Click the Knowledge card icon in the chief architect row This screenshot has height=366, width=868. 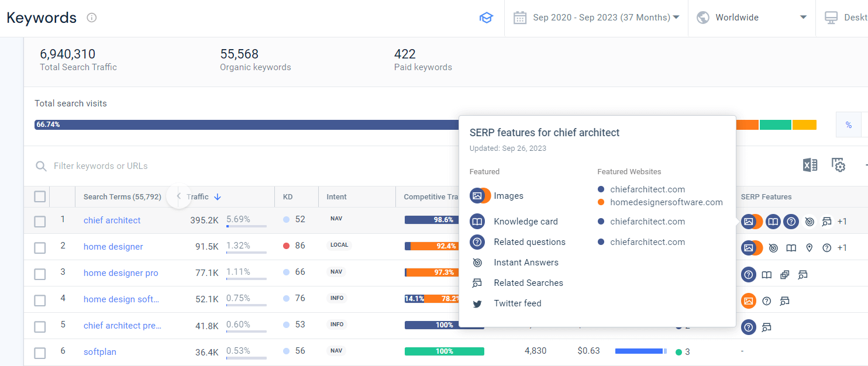pos(773,222)
